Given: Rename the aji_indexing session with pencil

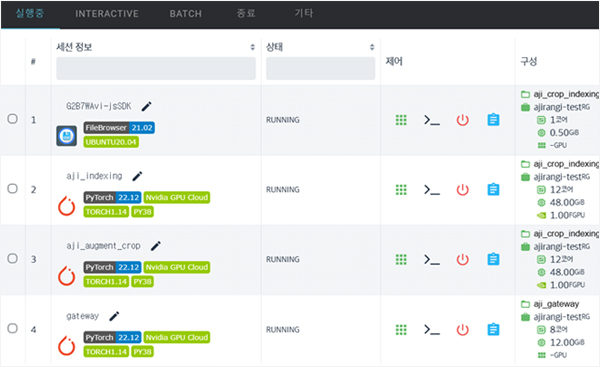Looking at the screenshot, I should pos(137,176).
